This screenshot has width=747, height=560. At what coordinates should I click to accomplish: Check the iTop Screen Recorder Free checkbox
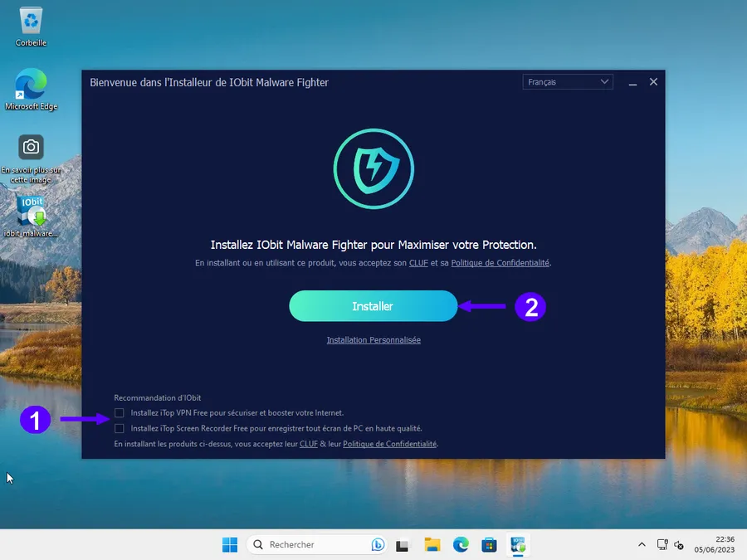coord(119,429)
